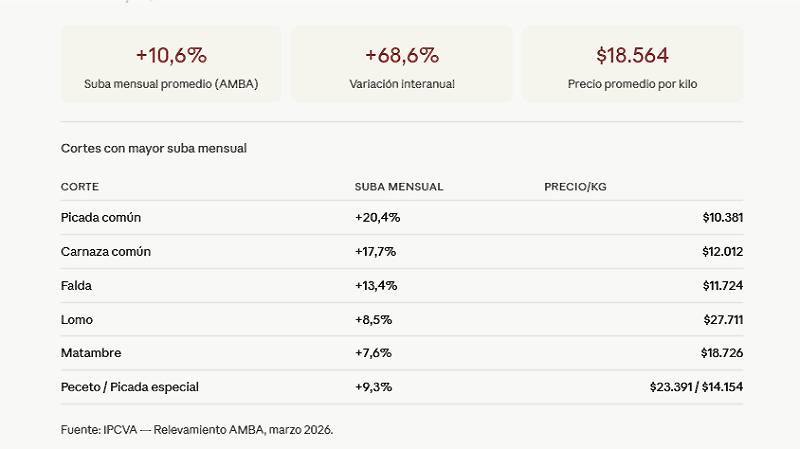Select the Carnaza común row label
Viewport: 800px width, 449px height.
pyautogui.click(x=106, y=251)
